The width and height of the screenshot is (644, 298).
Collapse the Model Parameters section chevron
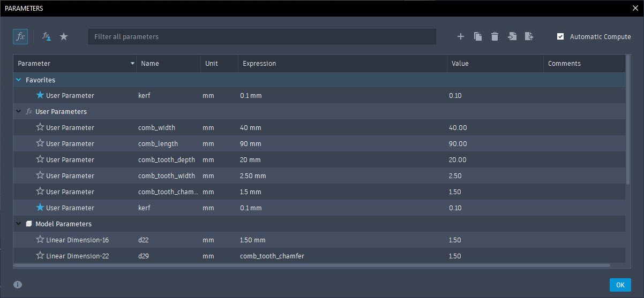click(19, 224)
